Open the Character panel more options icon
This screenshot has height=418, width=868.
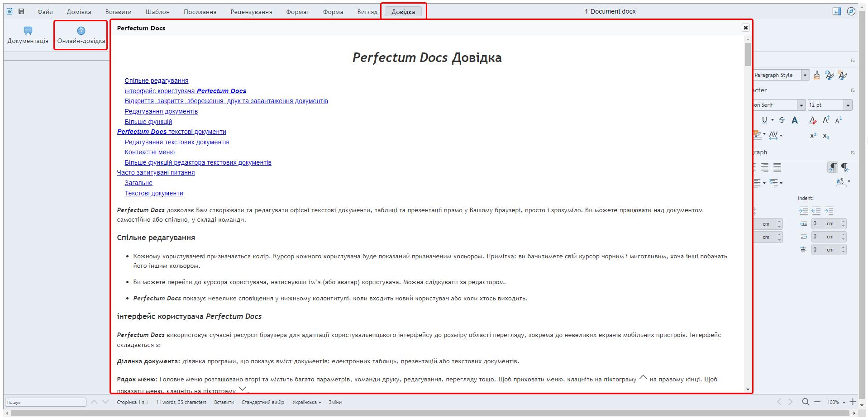coord(853,90)
